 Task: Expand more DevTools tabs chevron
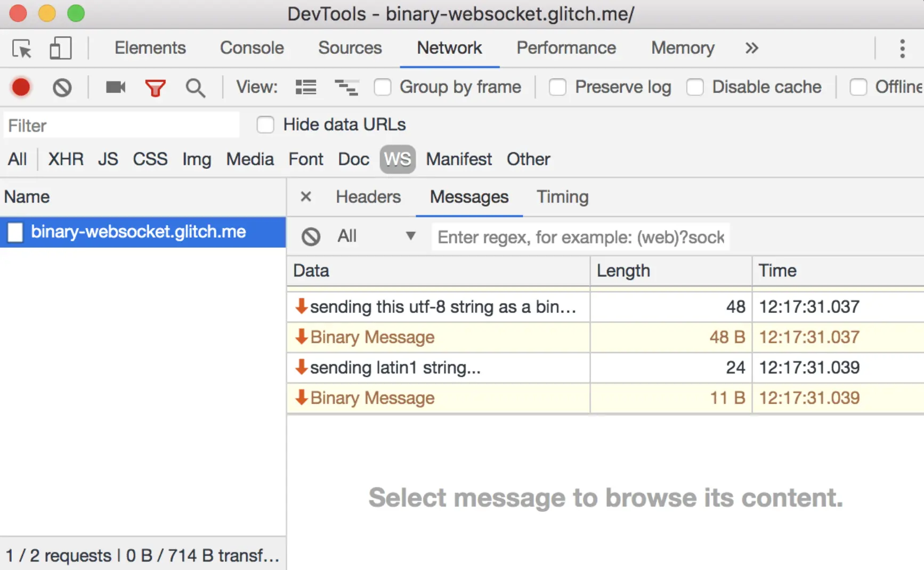tap(751, 48)
